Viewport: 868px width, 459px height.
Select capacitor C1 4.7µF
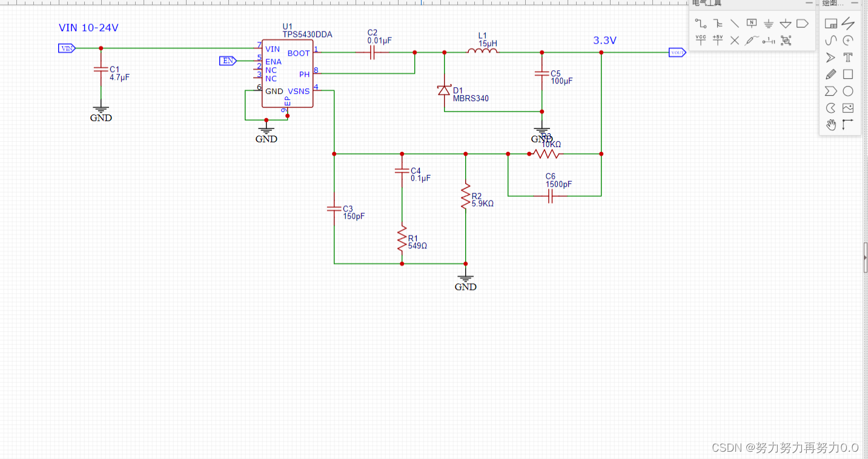[101, 70]
